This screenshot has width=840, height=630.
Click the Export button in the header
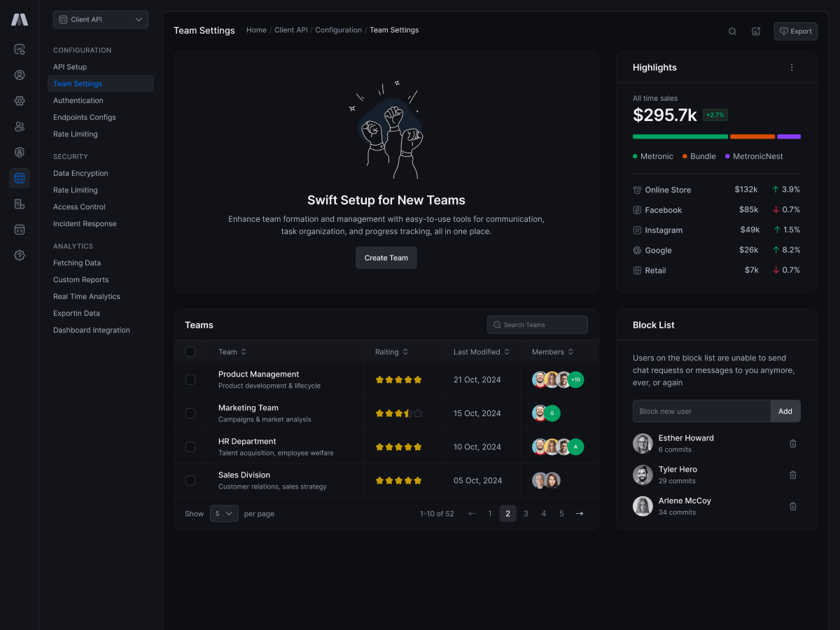point(795,31)
